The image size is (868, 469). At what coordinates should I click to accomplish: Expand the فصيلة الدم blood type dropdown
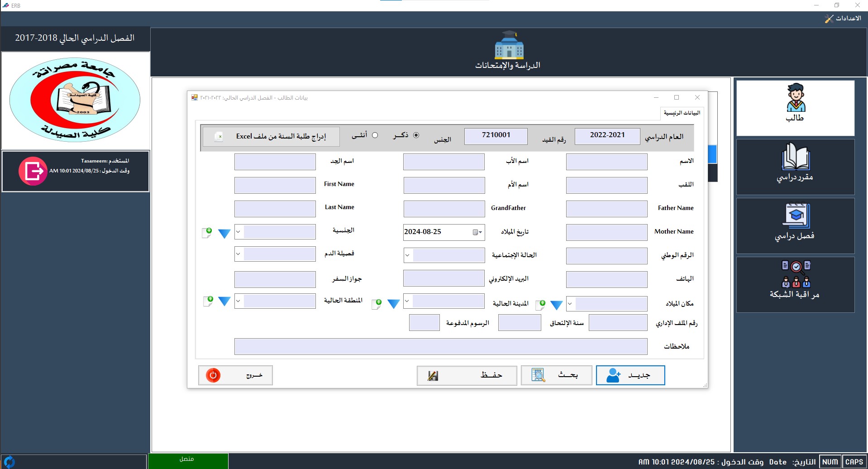pos(238,254)
